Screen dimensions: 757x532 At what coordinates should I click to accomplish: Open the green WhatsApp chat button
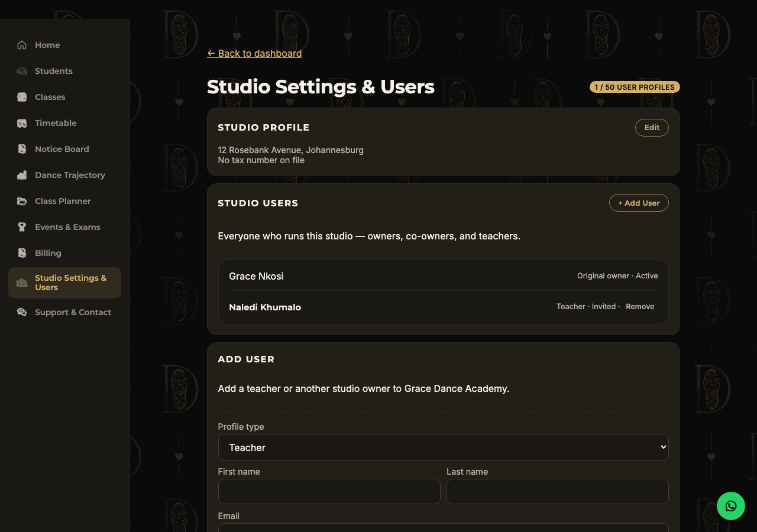731,506
